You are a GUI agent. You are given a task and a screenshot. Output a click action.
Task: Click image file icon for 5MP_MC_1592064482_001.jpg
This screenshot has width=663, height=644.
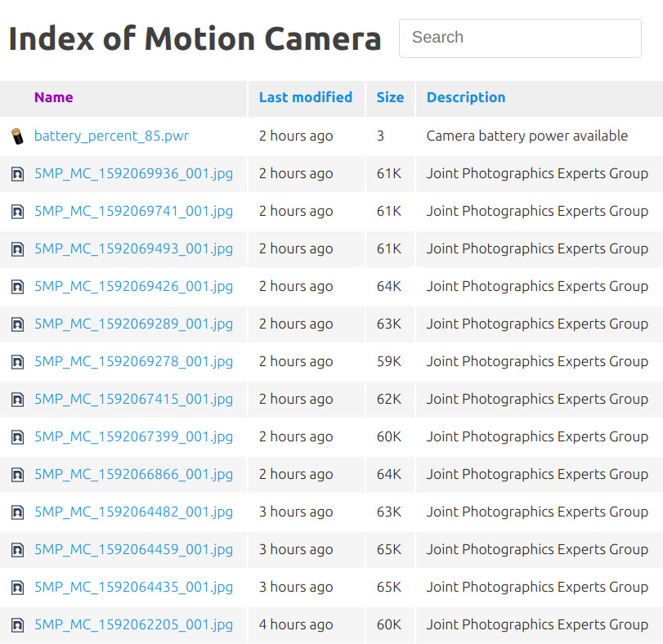(x=17, y=512)
